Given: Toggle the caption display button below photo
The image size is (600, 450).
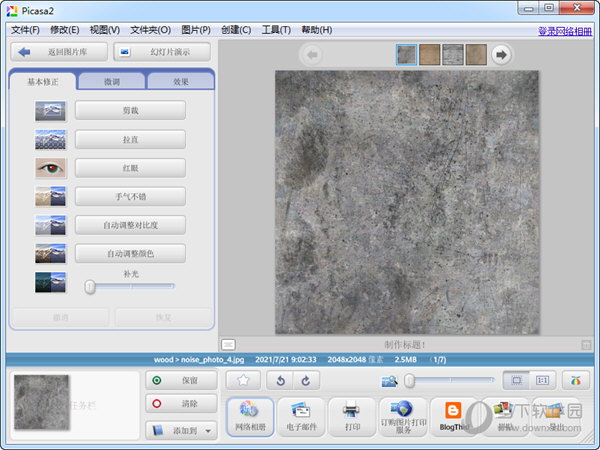Looking at the screenshot, I should click(228, 345).
